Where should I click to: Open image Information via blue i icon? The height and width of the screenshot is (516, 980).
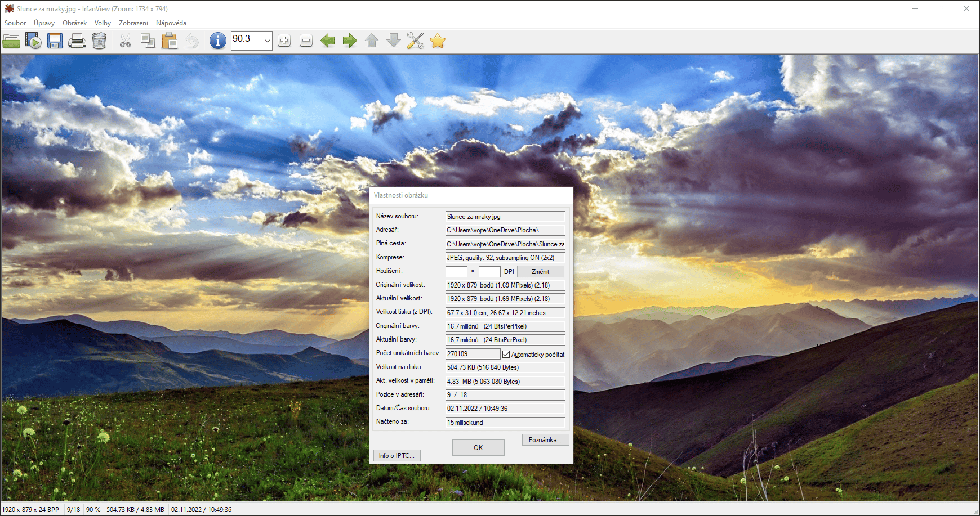pyautogui.click(x=217, y=41)
